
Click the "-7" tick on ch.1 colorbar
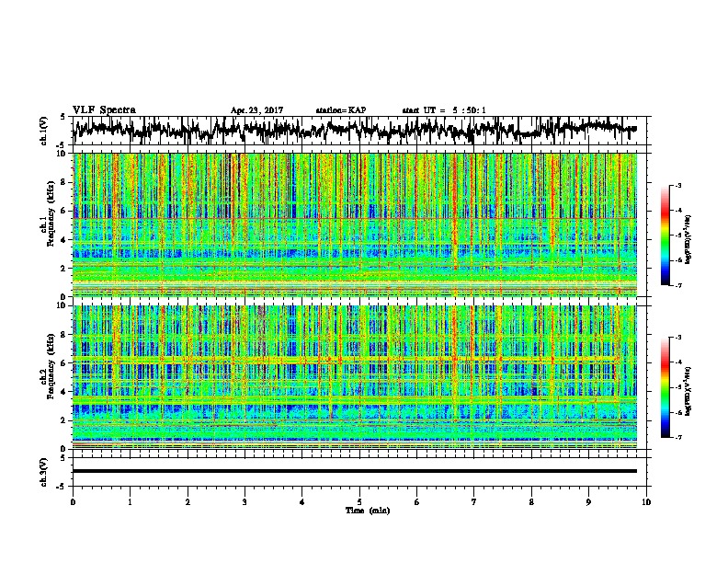(x=678, y=285)
